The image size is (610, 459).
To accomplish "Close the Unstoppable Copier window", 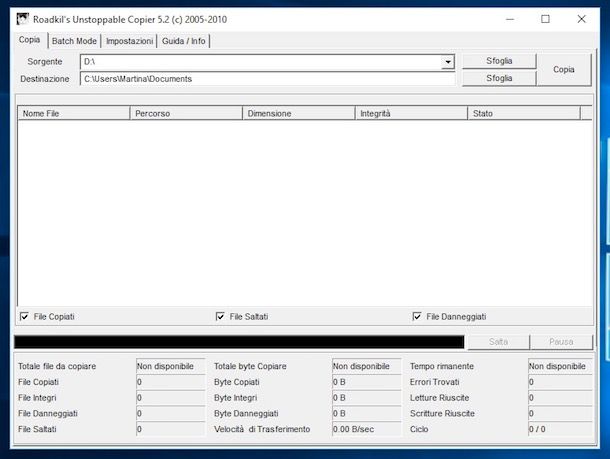I will coord(582,19).
